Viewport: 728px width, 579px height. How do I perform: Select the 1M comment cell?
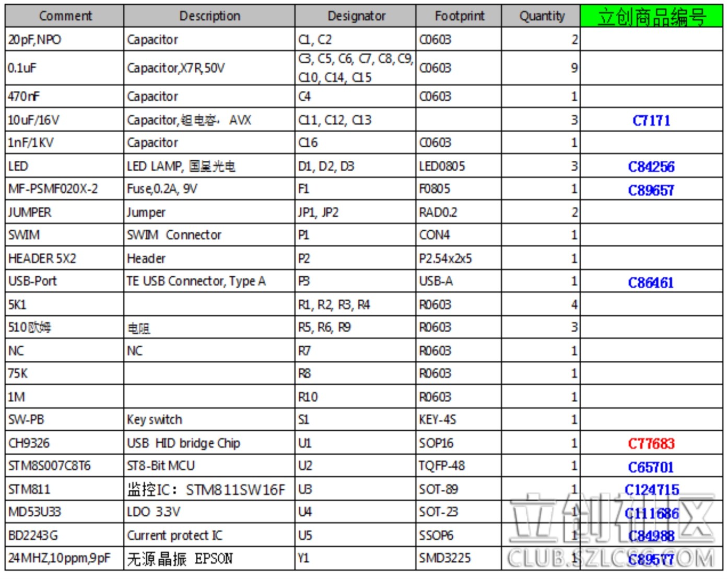pyautogui.click(x=65, y=397)
